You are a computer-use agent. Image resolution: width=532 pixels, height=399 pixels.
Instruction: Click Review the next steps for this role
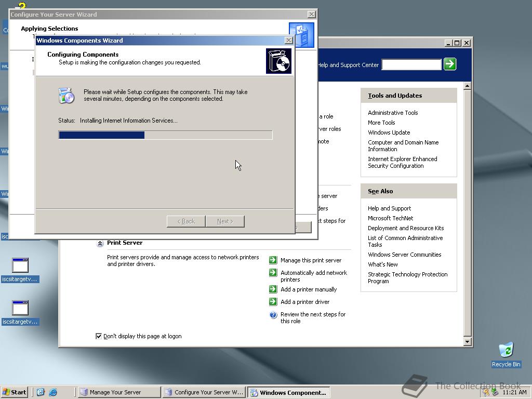click(x=313, y=317)
